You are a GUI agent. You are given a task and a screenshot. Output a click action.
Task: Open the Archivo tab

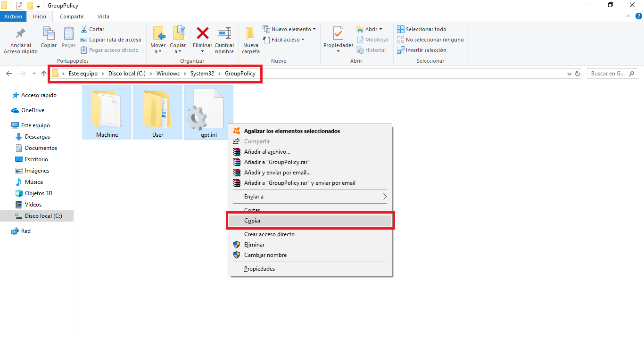(13, 17)
